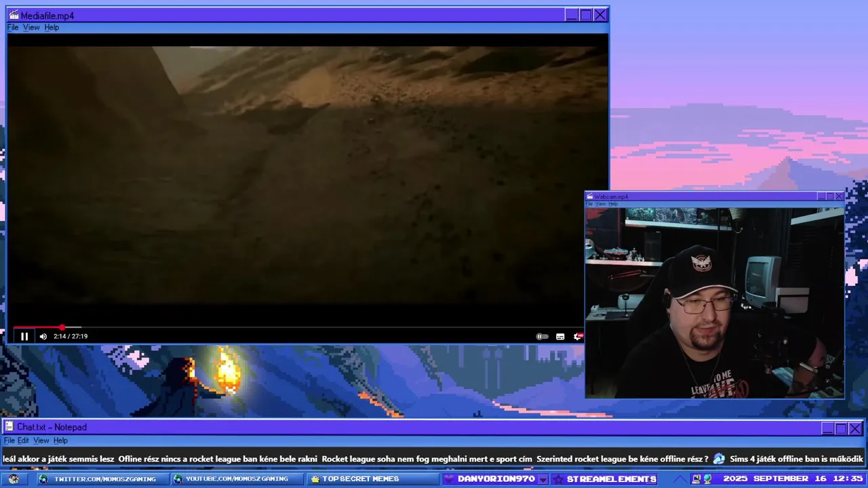Click the red video progress bar
The width and height of the screenshot is (868, 488).
[x=37, y=327]
